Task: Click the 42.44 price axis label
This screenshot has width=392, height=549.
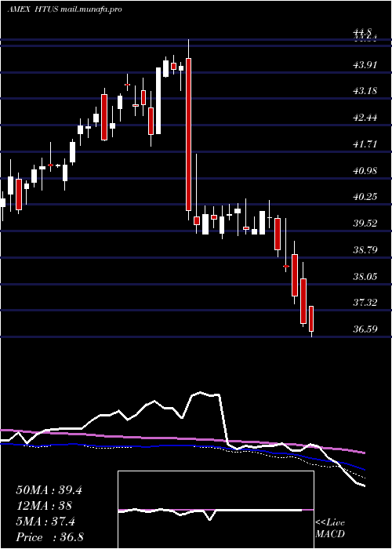Action: [365, 118]
